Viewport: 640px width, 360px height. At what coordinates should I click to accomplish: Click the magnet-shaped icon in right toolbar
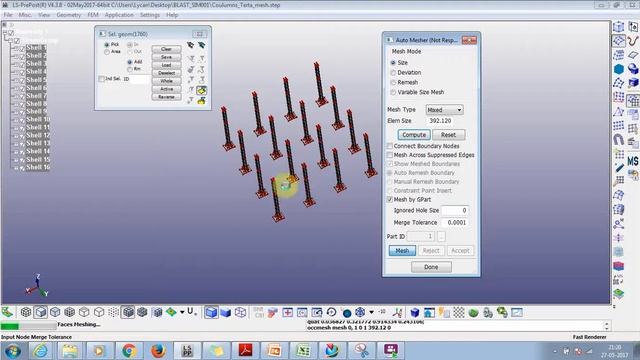[x=619, y=140]
